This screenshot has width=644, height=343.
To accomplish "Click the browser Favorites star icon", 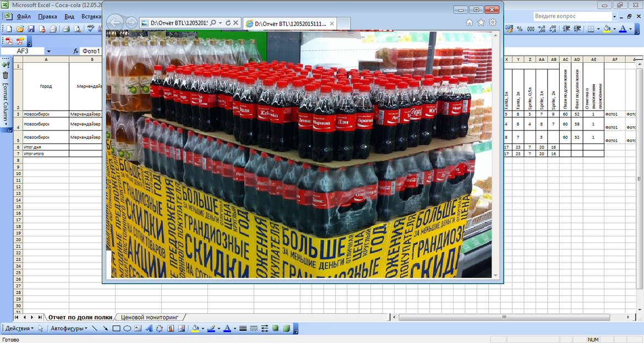I will point(481,23).
